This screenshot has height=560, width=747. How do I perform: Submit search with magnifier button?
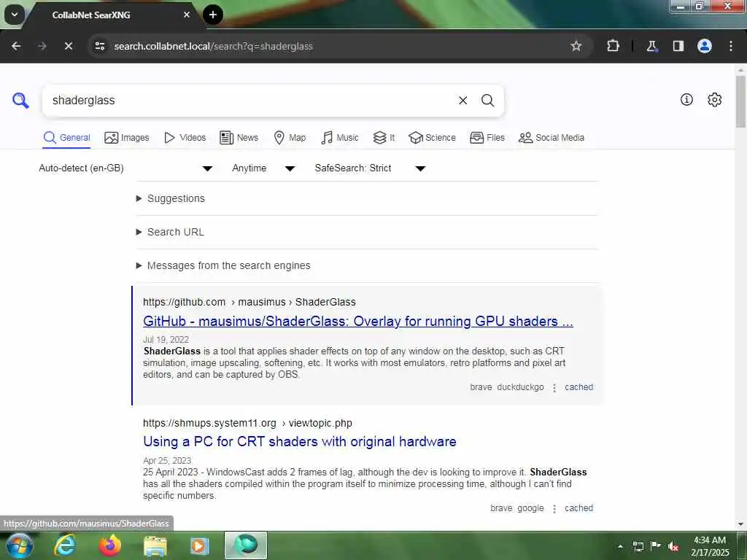pos(487,101)
